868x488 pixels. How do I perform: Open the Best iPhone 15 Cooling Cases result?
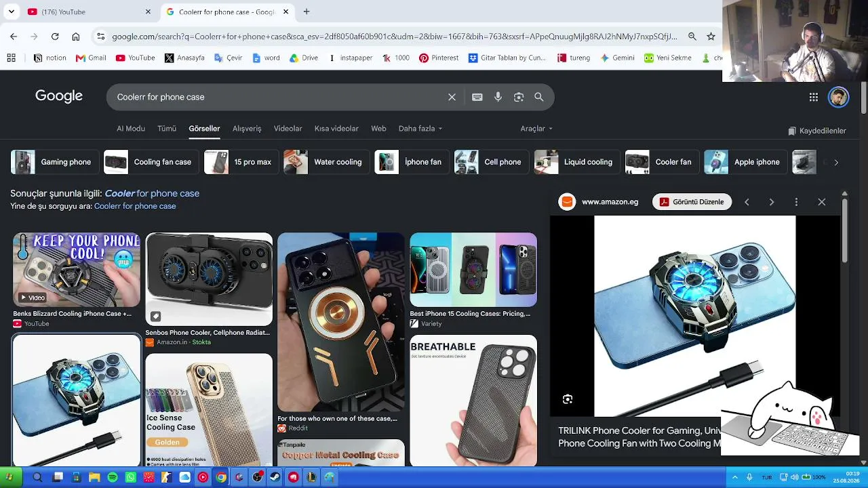[x=473, y=270]
